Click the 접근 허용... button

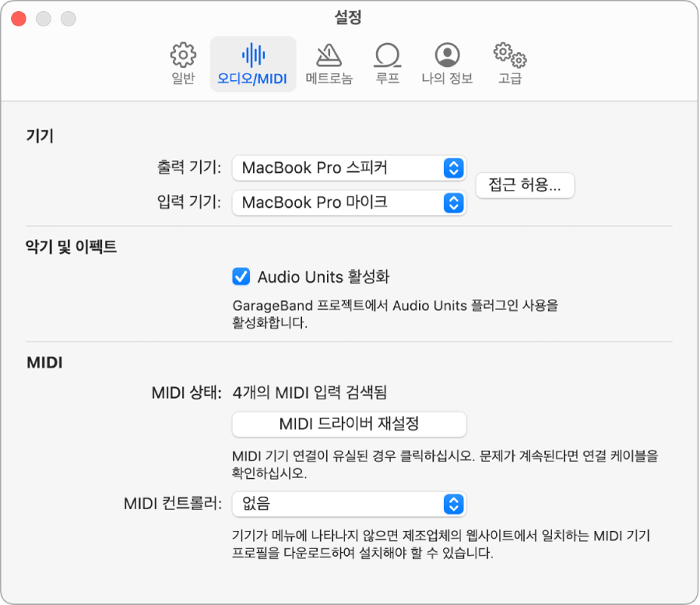pyautogui.click(x=525, y=185)
